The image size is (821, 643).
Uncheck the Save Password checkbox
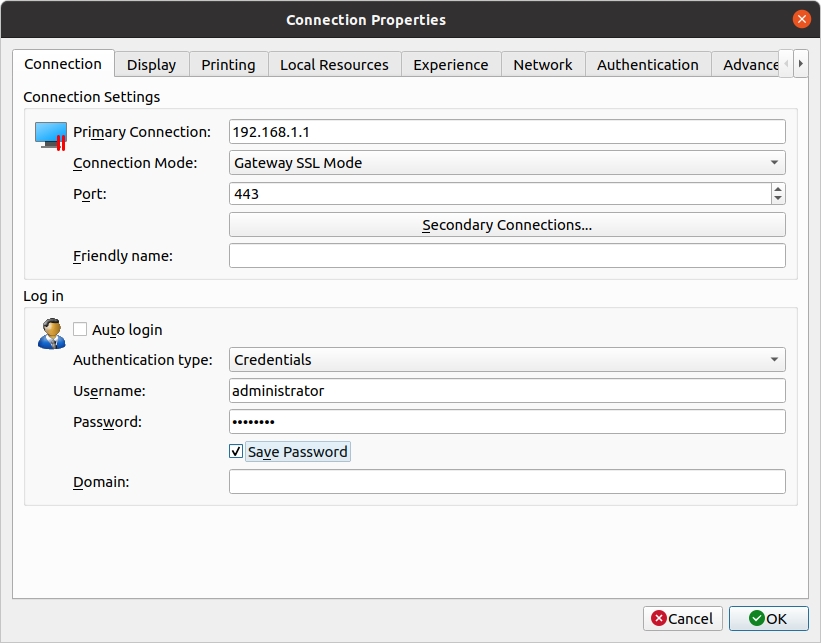pyautogui.click(x=236, y=452)
